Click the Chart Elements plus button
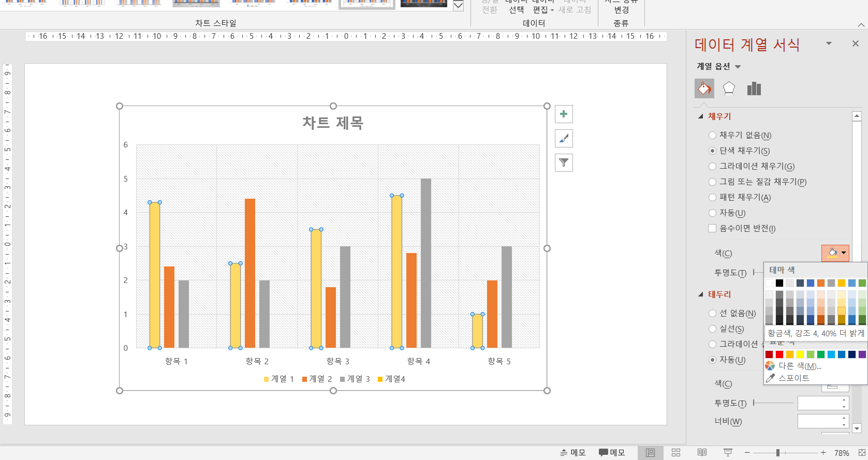 coord(564,114)
